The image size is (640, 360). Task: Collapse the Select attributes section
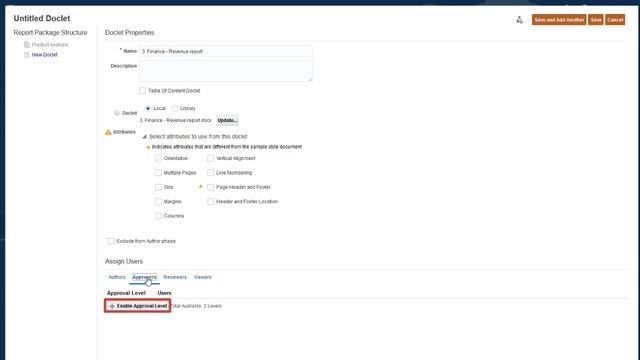(x=144, y=137)
